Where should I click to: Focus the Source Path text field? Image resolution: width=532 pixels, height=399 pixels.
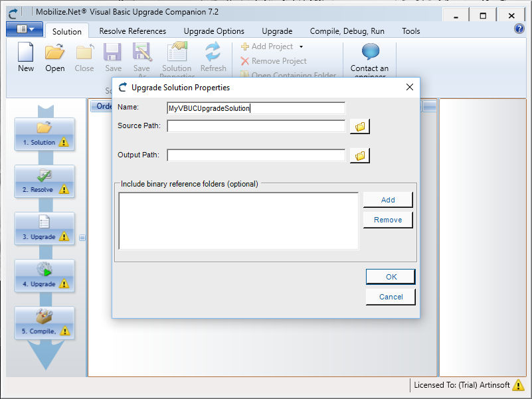(256, 126)
